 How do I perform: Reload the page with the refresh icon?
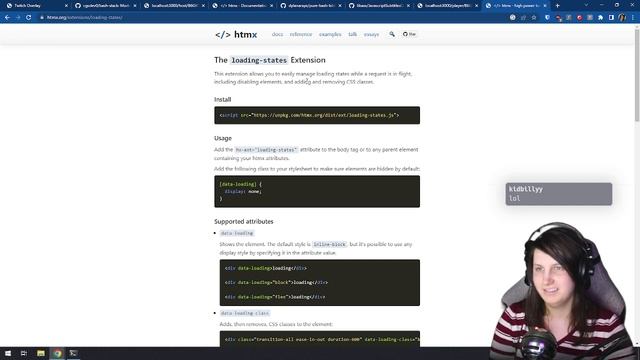(x=29, y=18)
